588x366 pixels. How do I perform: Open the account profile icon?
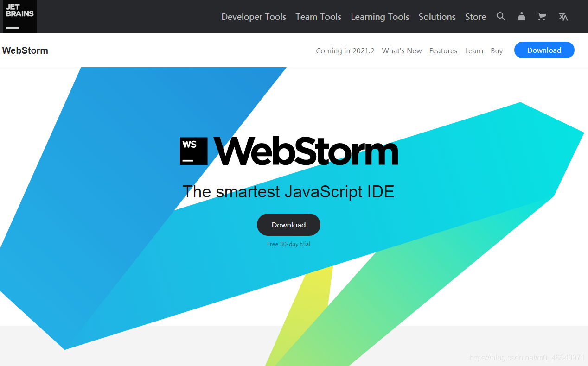521,17
